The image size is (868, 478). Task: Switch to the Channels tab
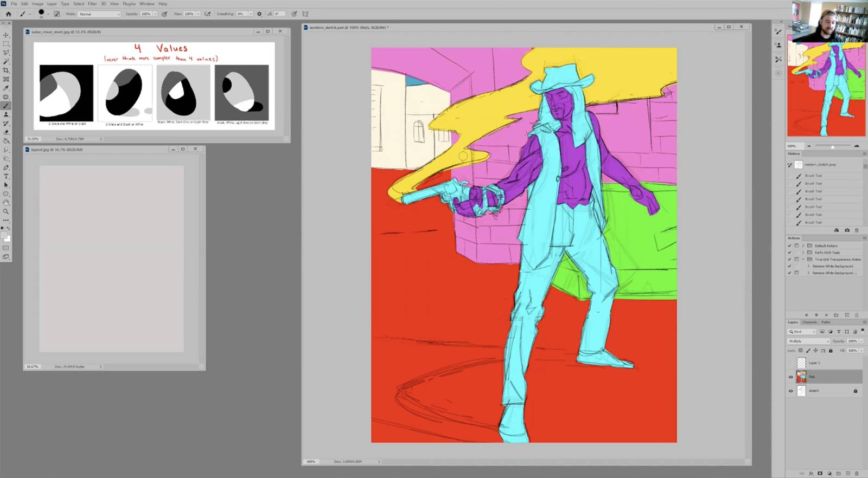click(809, 322)
